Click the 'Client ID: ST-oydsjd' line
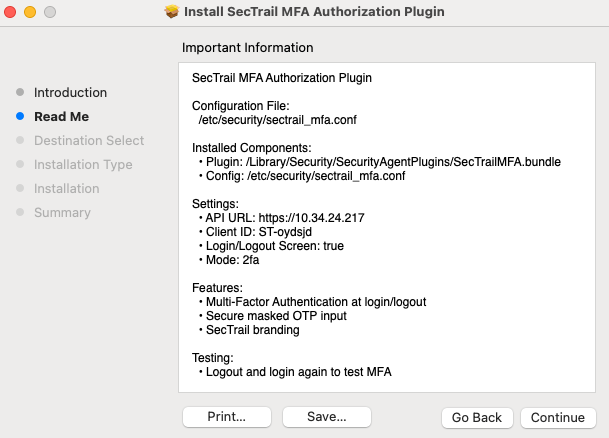 pyautogui.click(x=255, y=231)
